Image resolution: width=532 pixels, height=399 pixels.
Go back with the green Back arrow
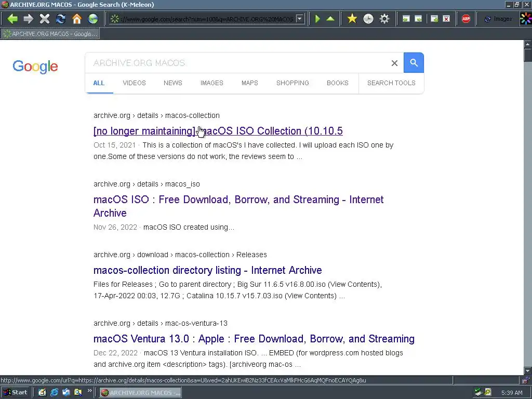coord(12,19)
